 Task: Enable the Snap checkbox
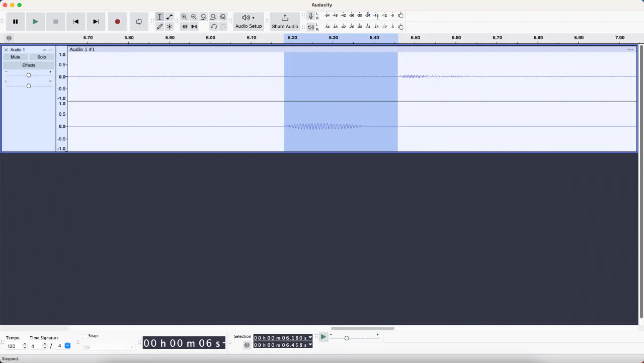tap(85, 336)
